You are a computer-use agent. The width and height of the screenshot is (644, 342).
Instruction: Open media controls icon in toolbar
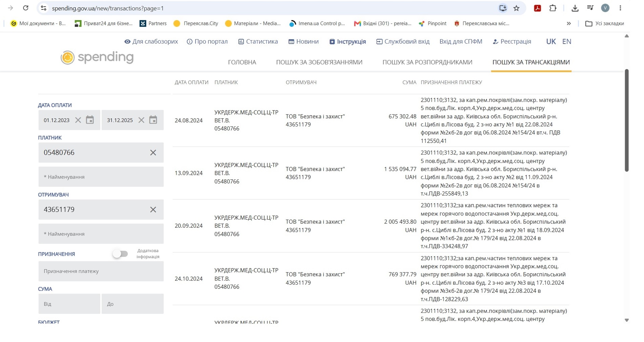pyautogui.click(x=590, y=8)
